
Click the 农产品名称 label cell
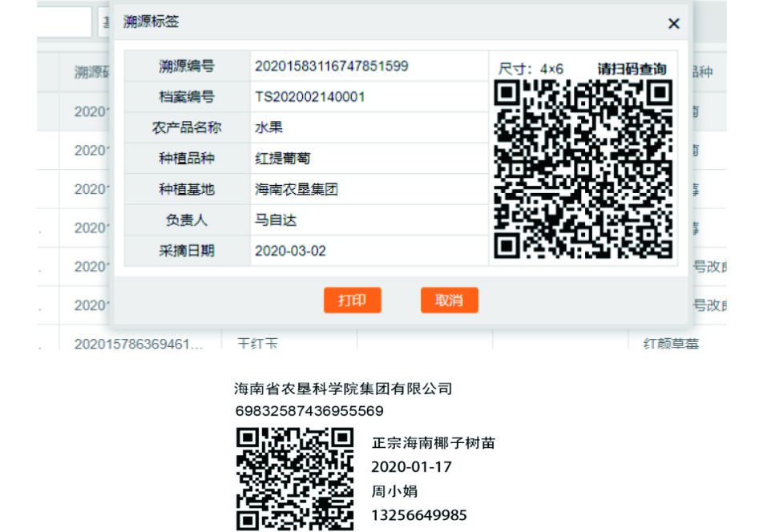[187, 127]
